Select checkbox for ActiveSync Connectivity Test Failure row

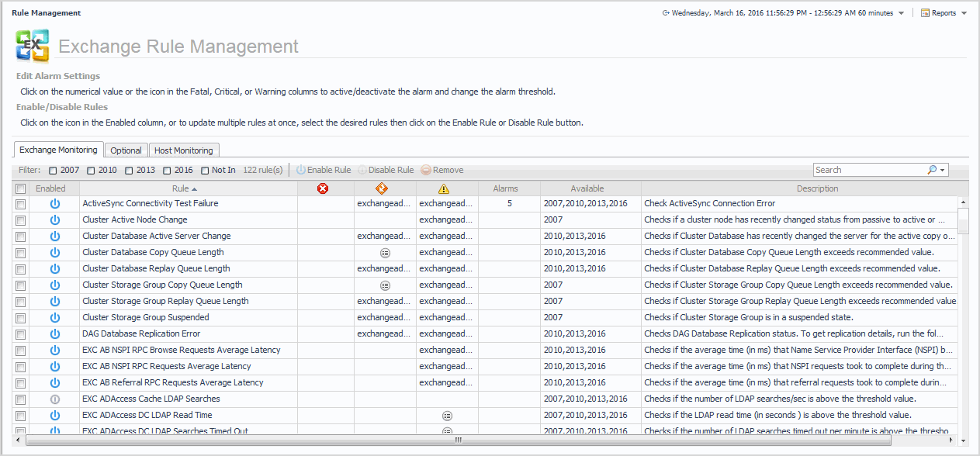click(x=21, y=204)
